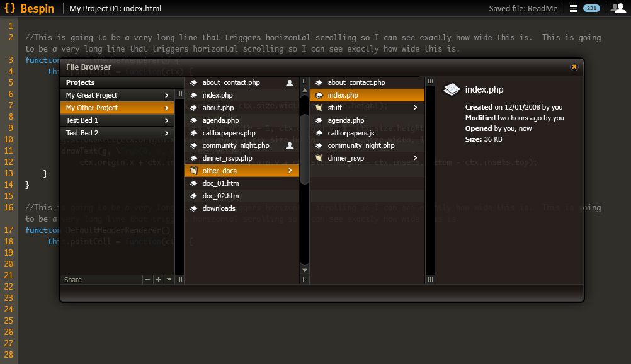Select callforpapers.js file
631x364 pixels.
pos(351,133)
